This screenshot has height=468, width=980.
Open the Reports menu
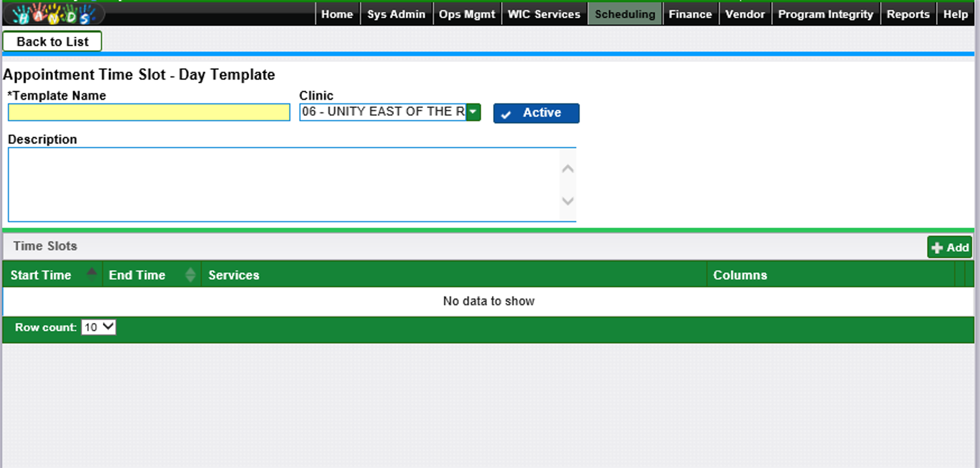tap(908, 14)
